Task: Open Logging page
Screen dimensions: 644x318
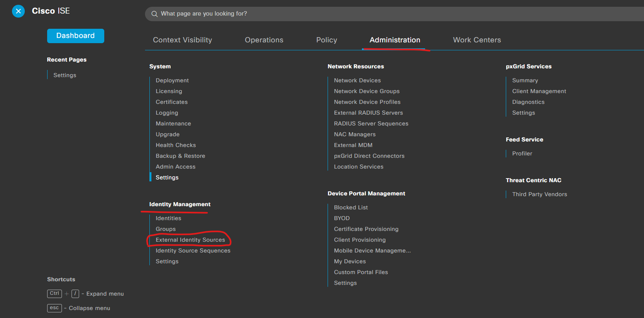Action: point(167,113)
